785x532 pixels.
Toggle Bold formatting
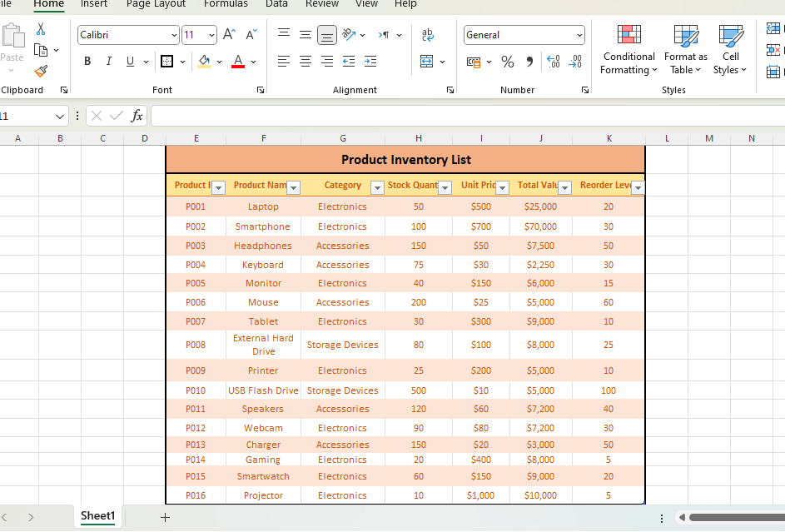click(87, 62)
